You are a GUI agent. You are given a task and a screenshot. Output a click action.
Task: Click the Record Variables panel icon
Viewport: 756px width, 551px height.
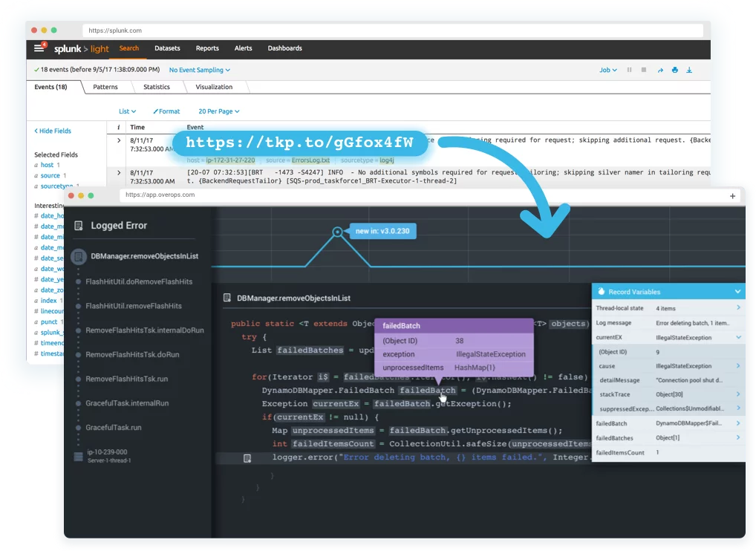coord(602,291)
